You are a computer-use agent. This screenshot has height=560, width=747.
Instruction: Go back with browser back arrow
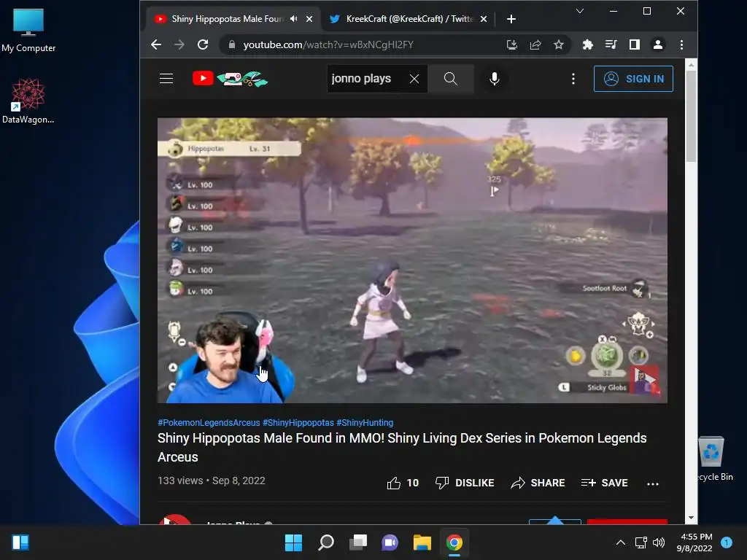coord(156,44)
